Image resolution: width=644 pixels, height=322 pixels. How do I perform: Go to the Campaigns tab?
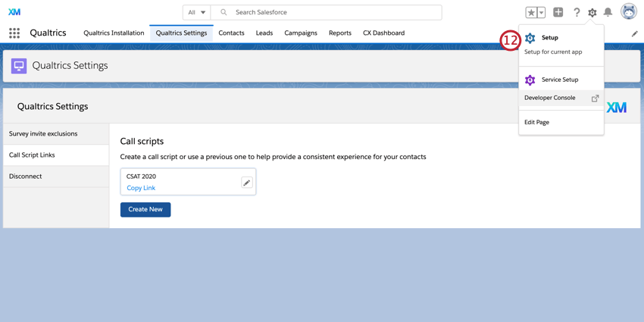point(301,33)
